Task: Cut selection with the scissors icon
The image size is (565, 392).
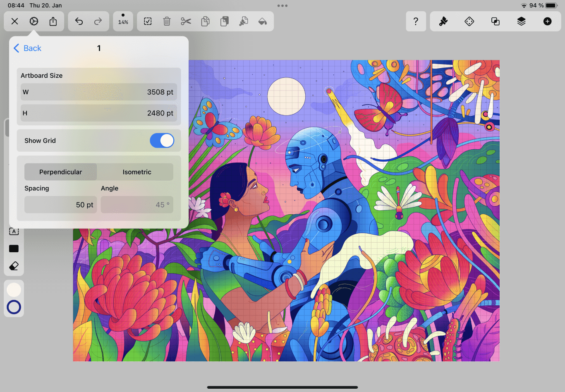Action: pyautogui.click(x=186, y=22)
